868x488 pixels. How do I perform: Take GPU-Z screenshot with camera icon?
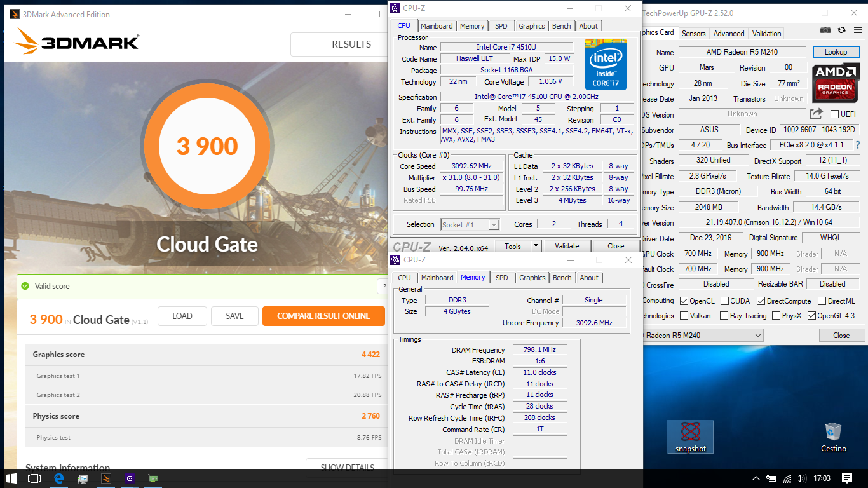tap(825, 30)
